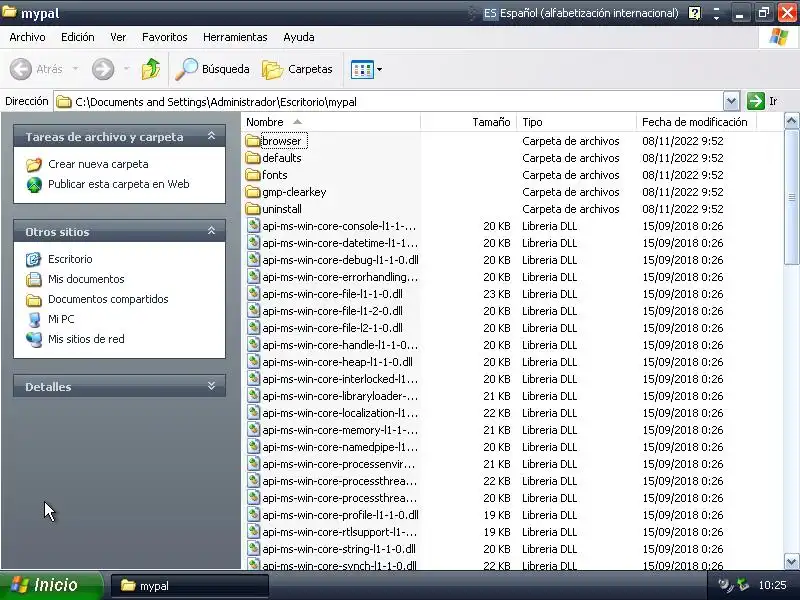Image resolution: width=800 pixels, height=600 pixels.
Task: Select api-ms-win-core-errorhandling DLL icon
Action: click(254, 277)
